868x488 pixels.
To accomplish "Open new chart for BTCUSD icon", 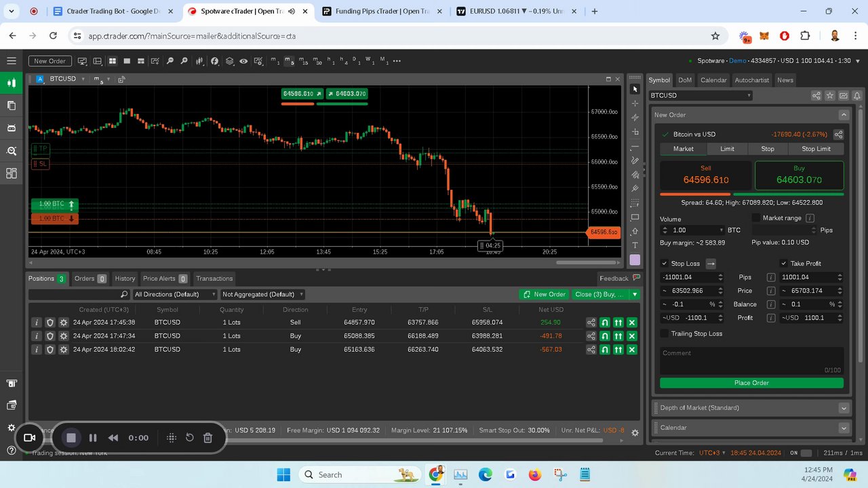I will point(844,96).
